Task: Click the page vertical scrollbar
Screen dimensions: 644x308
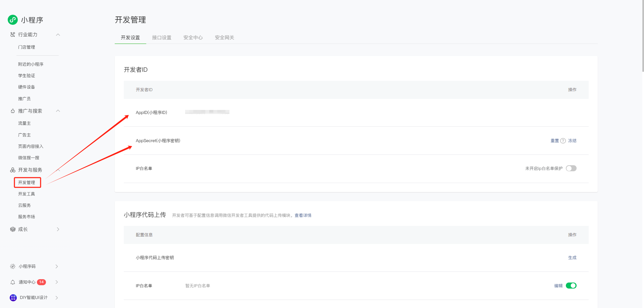Action: (643, 37)
